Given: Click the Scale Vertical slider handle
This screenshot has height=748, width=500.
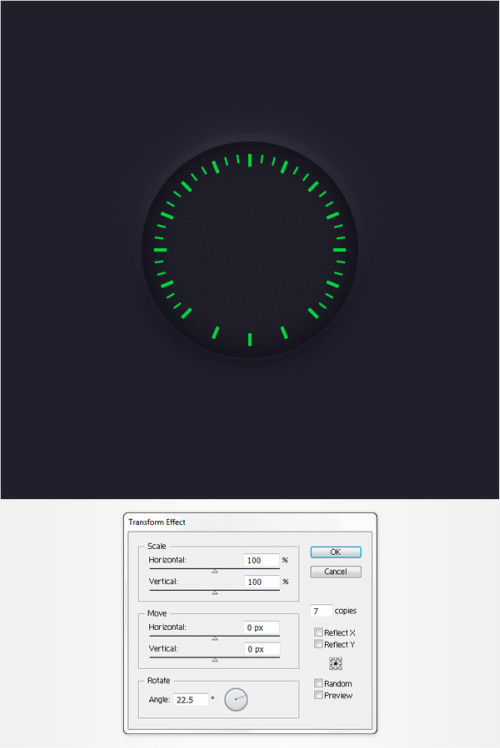Looking at the screenshot, I should coord(215,592).
